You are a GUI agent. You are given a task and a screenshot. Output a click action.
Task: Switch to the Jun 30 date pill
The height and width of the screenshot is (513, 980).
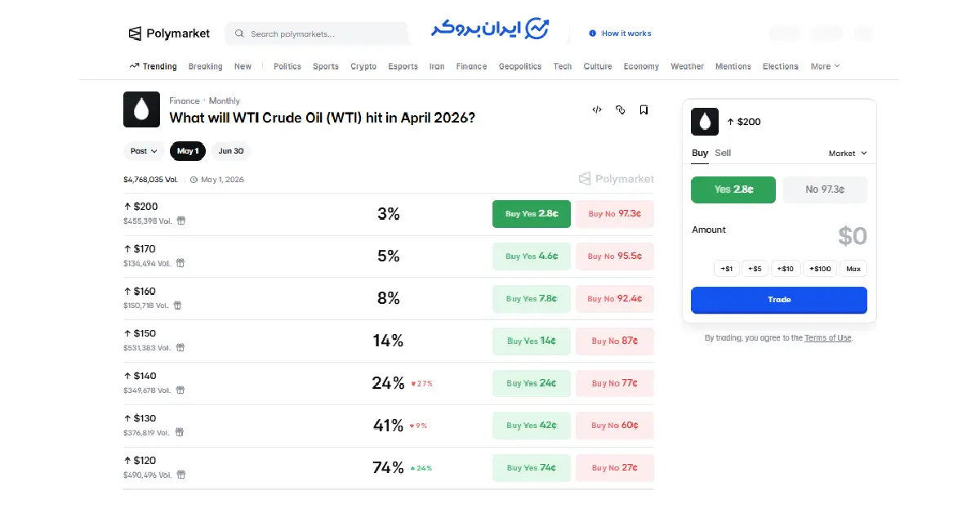(x=231, y=151)
